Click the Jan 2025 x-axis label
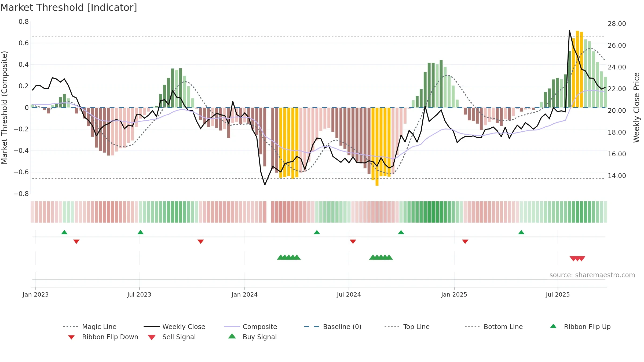This screenshot has height=362, width=644. pos(454,294)
